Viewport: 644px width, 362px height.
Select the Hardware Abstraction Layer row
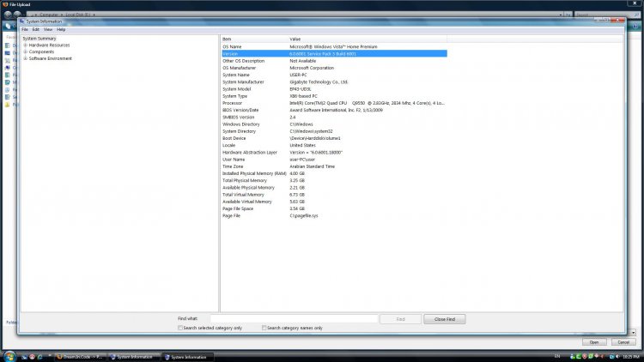point(334,153)
